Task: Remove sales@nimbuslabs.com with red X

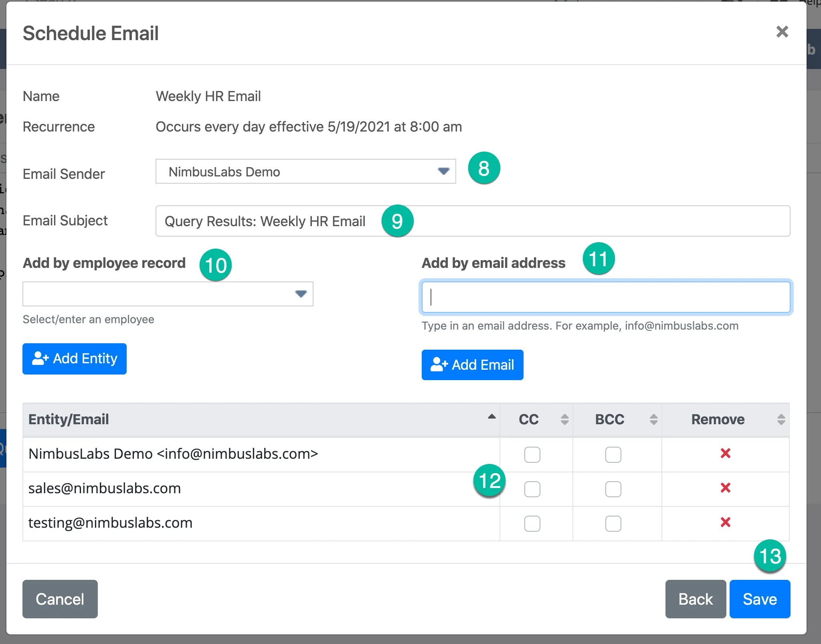Action: pos(726,488)
